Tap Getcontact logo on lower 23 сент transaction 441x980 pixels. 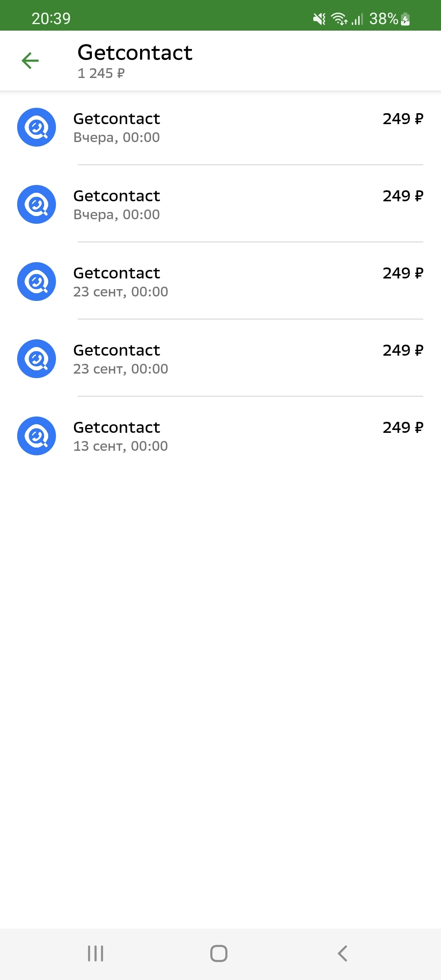pyautogui.click(x=36, y=359)
